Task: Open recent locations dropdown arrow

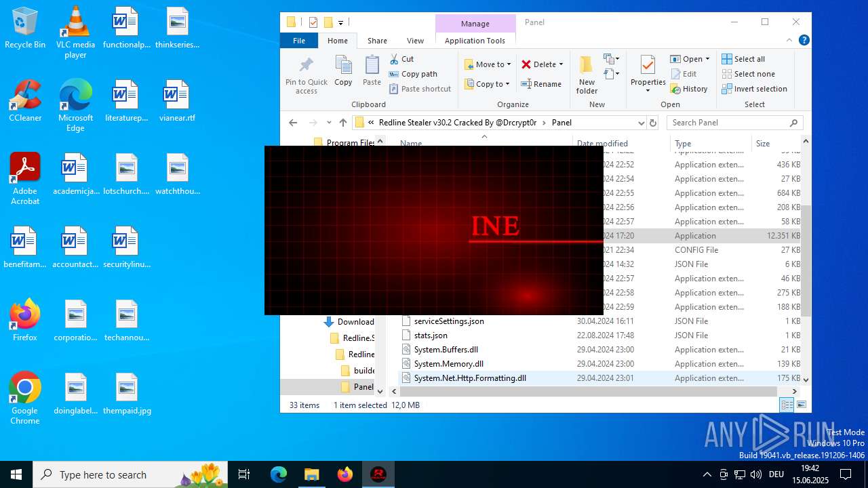Action: tap(329, 123)
